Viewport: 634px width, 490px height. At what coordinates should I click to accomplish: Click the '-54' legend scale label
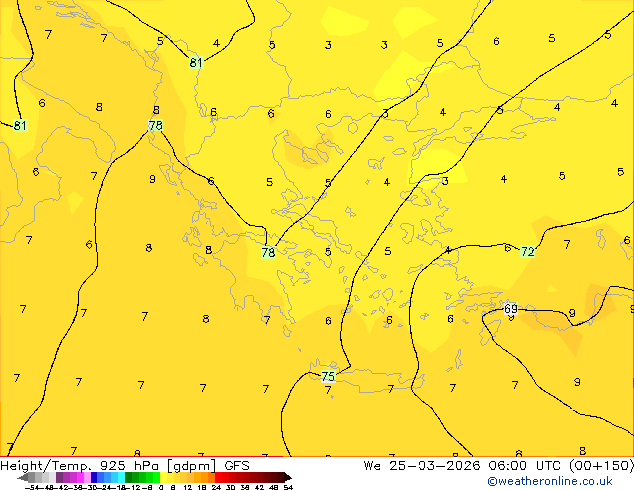click(32, 487)
